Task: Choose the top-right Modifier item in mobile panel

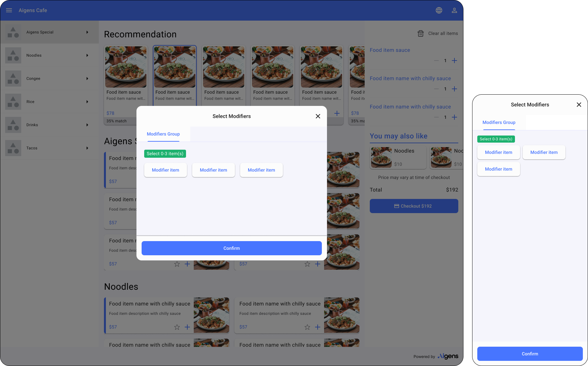Action: [544, 152]
